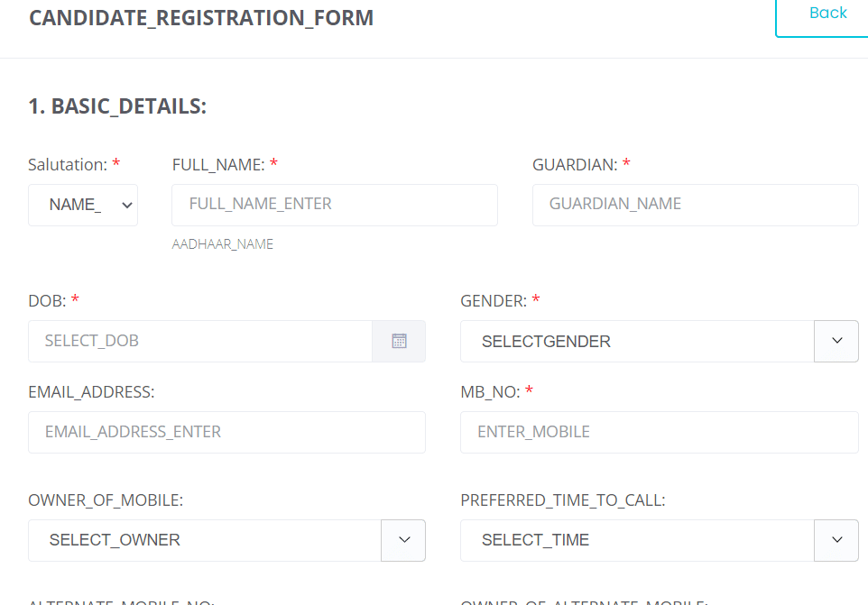The height and width of the screenshot is (605, 868).
Task: Click inside the GUARDIAN_NAME field
Action: 695,205
